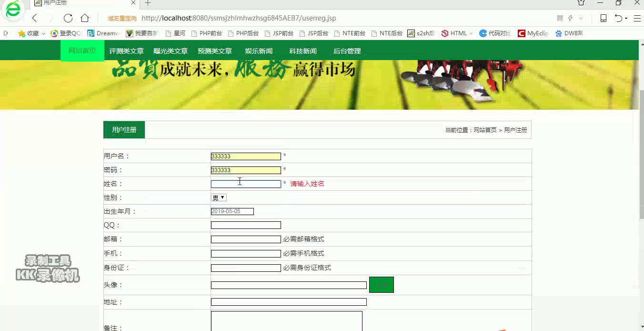Open the 代码对比 bookmark
This screenshot has width=644, height=331.
(x=495, y=33)
